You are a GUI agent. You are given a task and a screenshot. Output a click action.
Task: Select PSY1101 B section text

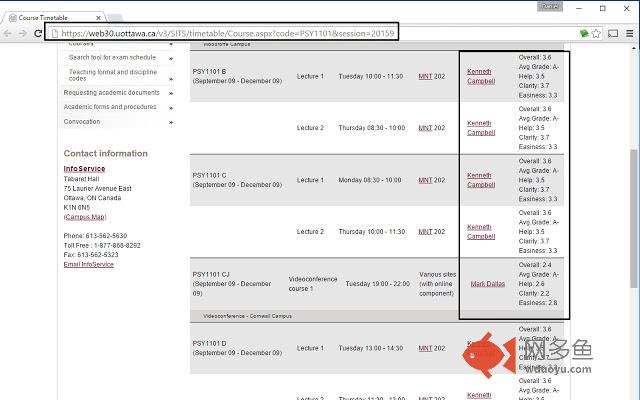(209, 72)
